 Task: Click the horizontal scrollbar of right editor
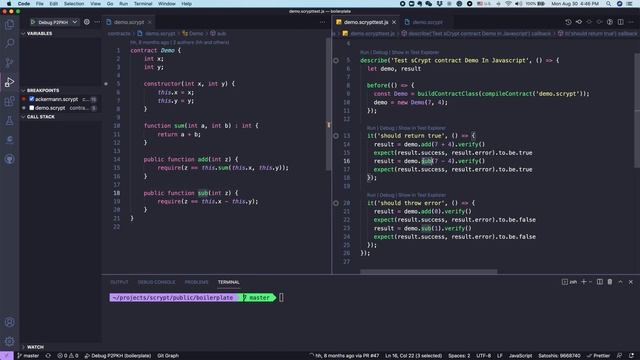pos(429,271)
